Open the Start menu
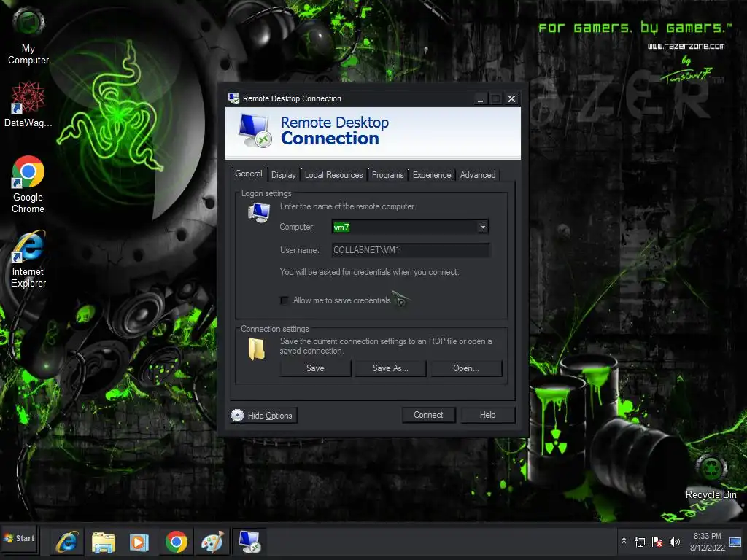 coord(20,539)
